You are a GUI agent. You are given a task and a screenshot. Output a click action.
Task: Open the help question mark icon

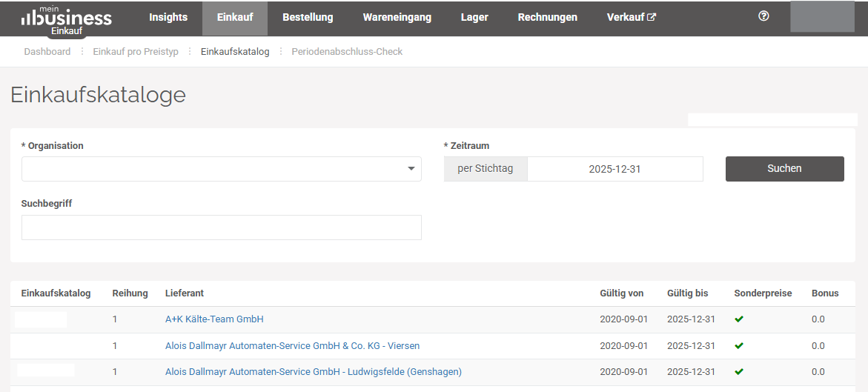(764, 16)
